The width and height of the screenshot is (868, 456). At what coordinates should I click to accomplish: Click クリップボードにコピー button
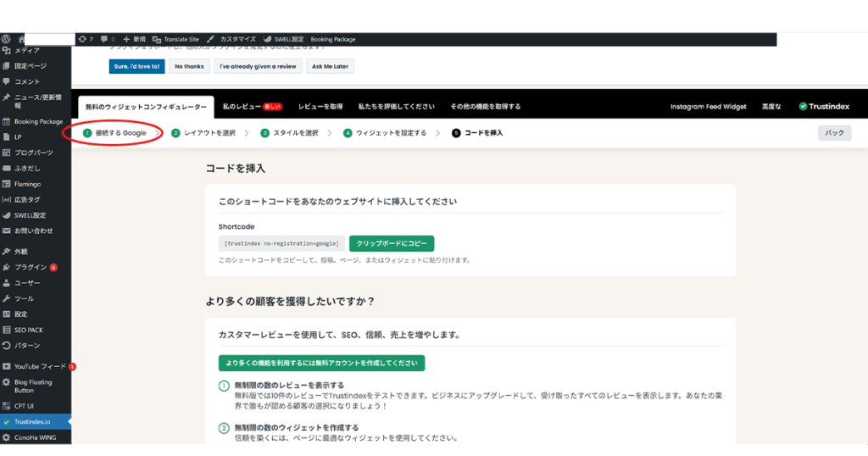click(391, 243)
